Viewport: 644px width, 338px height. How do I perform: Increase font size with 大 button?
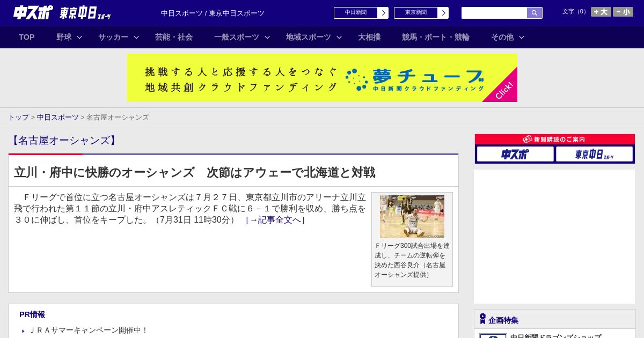tap(601, 12)
